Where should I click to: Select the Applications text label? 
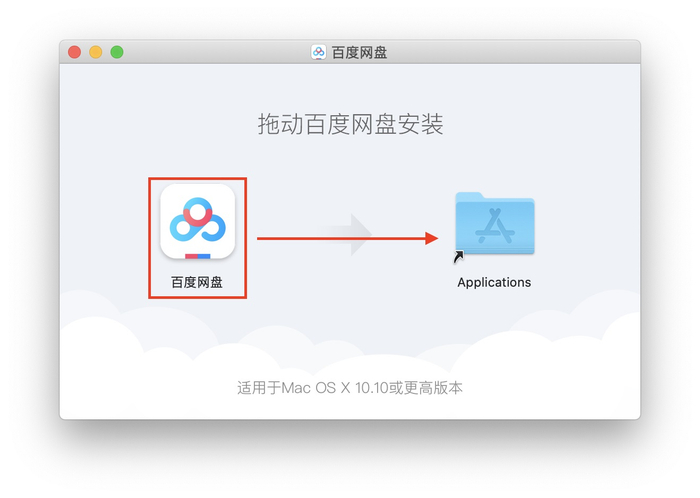[494, 282]
